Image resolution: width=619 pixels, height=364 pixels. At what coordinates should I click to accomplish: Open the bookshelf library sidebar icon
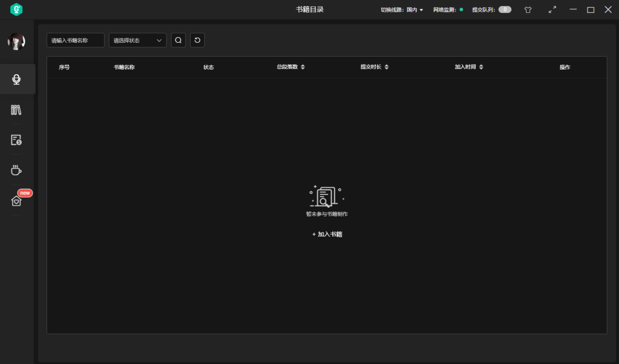click(17, 110)
